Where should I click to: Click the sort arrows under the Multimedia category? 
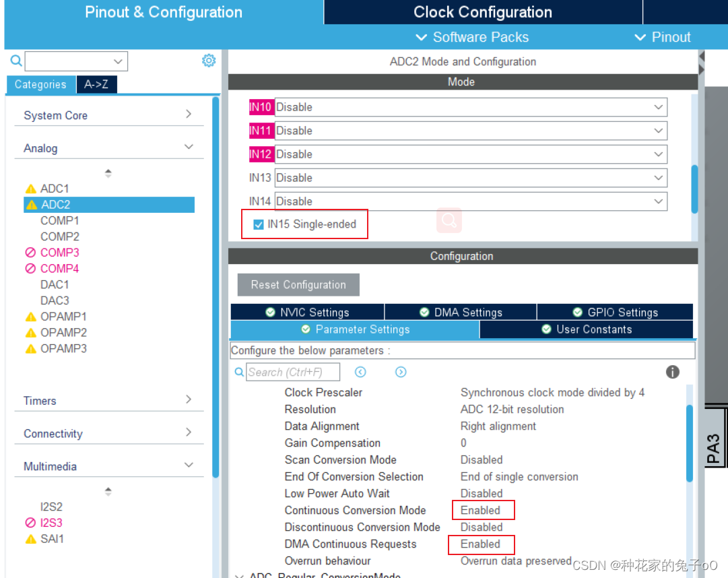tap(108, 491)
